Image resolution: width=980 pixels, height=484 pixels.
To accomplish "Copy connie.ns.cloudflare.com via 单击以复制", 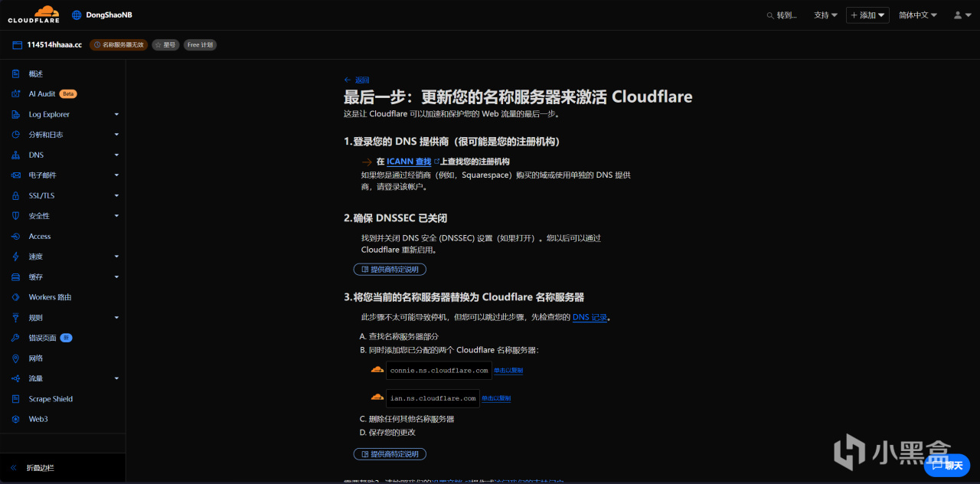I will pos(508,371).
